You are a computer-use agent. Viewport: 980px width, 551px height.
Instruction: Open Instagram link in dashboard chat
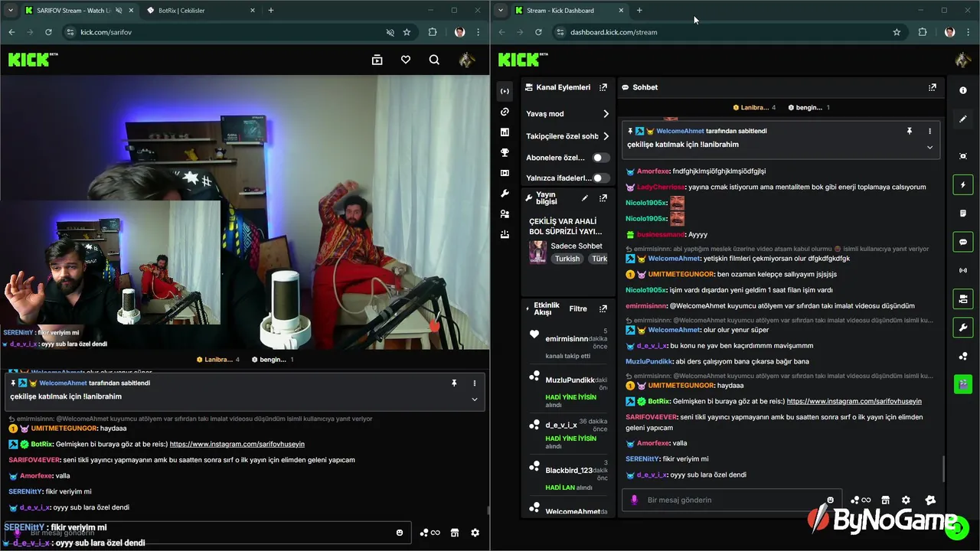tap(854, 401)
